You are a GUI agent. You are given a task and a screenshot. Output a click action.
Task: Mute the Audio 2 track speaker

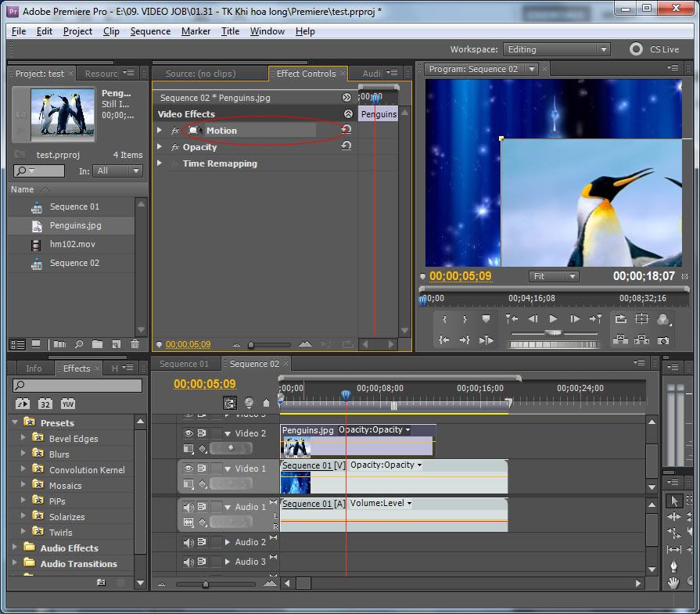[188, 542]
